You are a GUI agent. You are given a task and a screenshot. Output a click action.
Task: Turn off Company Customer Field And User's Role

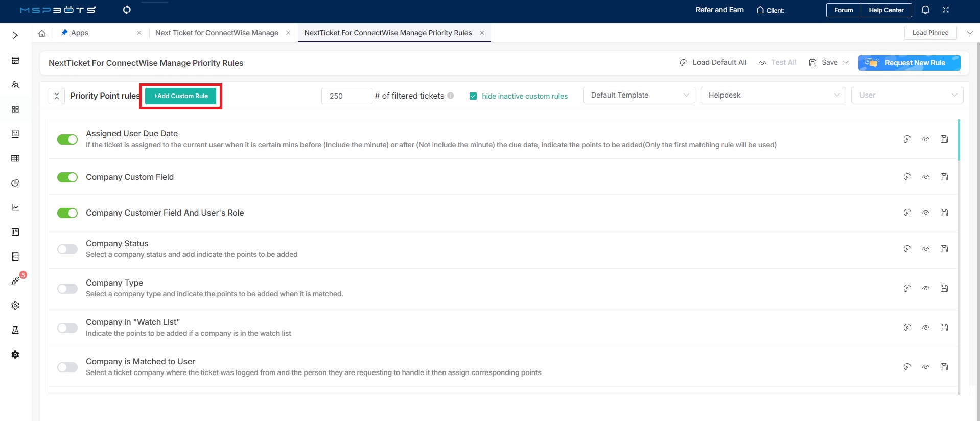67,213
